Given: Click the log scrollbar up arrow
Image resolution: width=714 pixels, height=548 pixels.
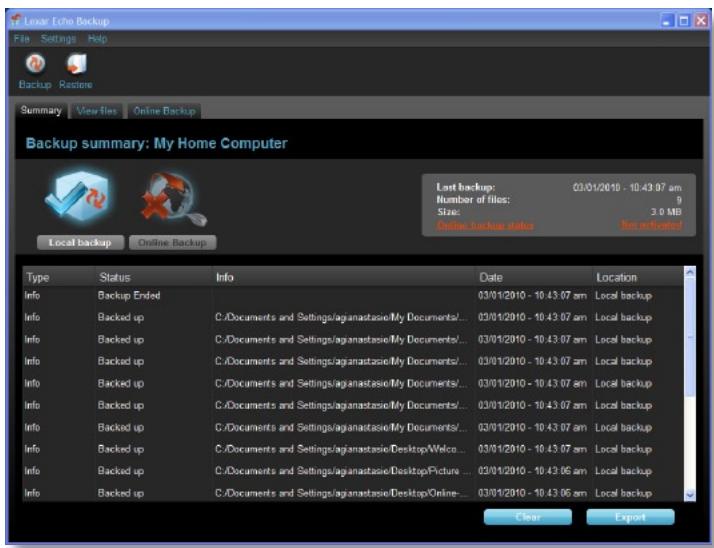Looking at the screenshot, I should click(x=690, y=272).
